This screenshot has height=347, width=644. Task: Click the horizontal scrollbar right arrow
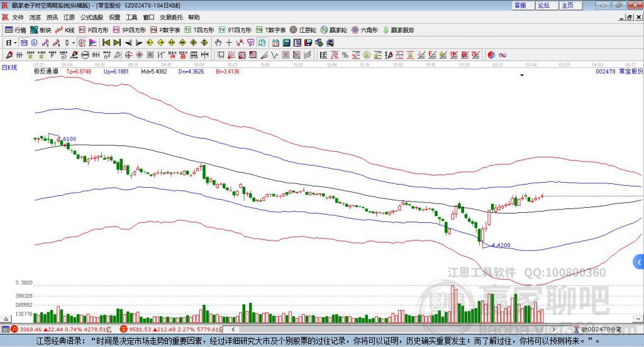553,329
